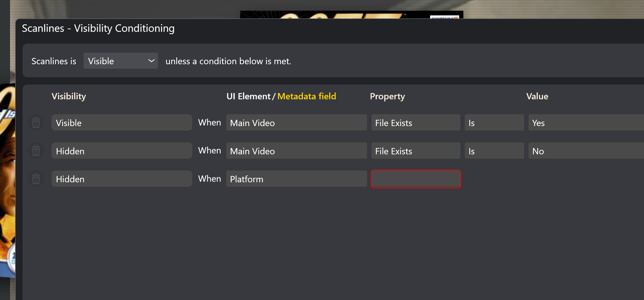Screen dimensions: 644x300
Task: Set the Yes value field
Action: 586,122
